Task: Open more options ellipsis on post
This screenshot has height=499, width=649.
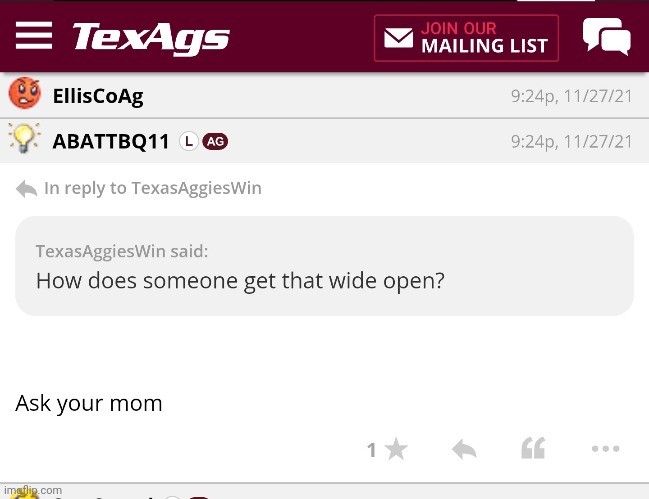Action: pos(605,449)
